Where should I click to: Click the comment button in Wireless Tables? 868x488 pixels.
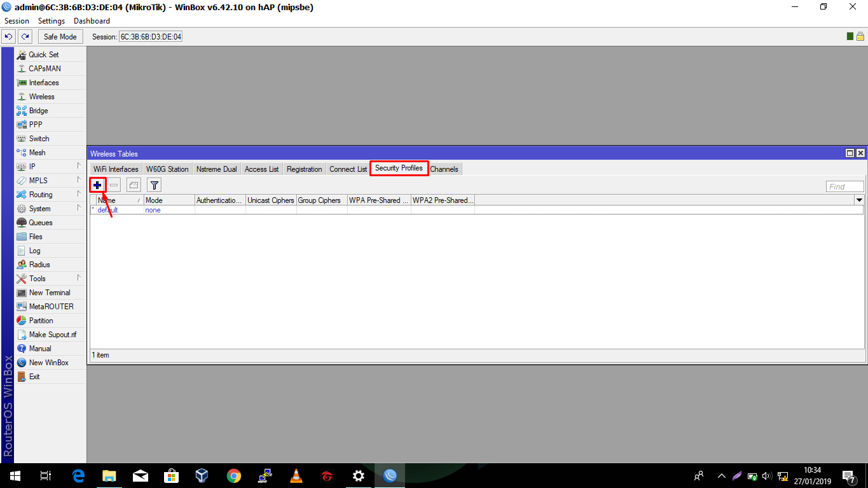pyautogui.click(x=134, y=185)
